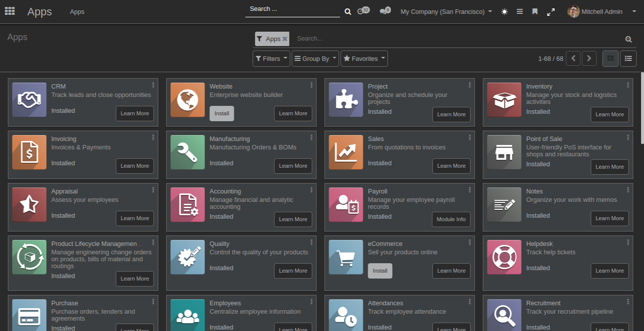Click the Apps brand title in navbar
This screenshot has height=331, width=644.
pyautogui.click(x=40, y=11)
